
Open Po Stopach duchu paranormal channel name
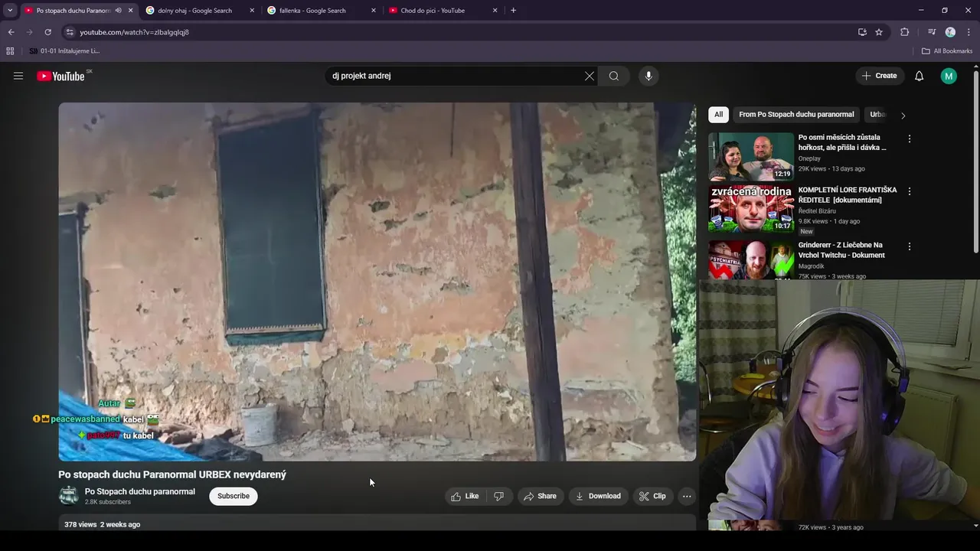click(140, 491)
